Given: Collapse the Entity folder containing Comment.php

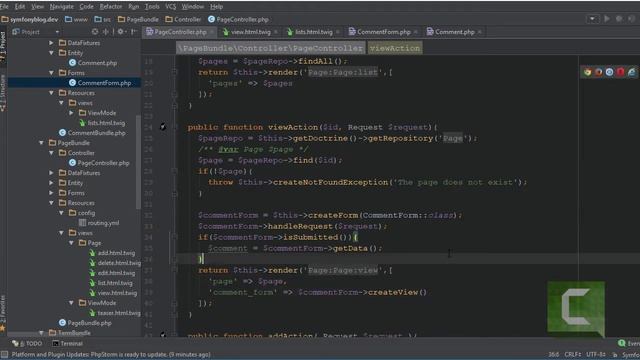Looking at the screenshot, I should (51, 53).
